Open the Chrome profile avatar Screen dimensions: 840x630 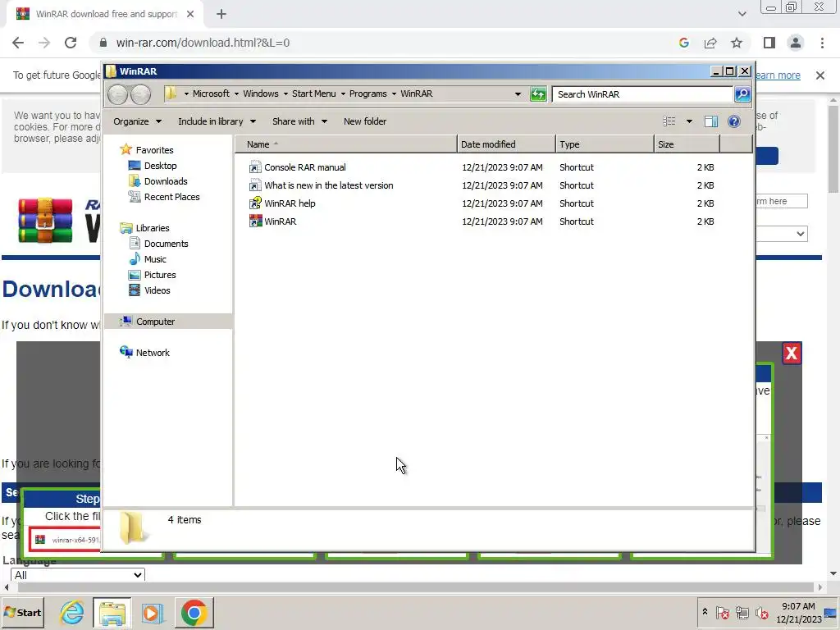(796, 43)
